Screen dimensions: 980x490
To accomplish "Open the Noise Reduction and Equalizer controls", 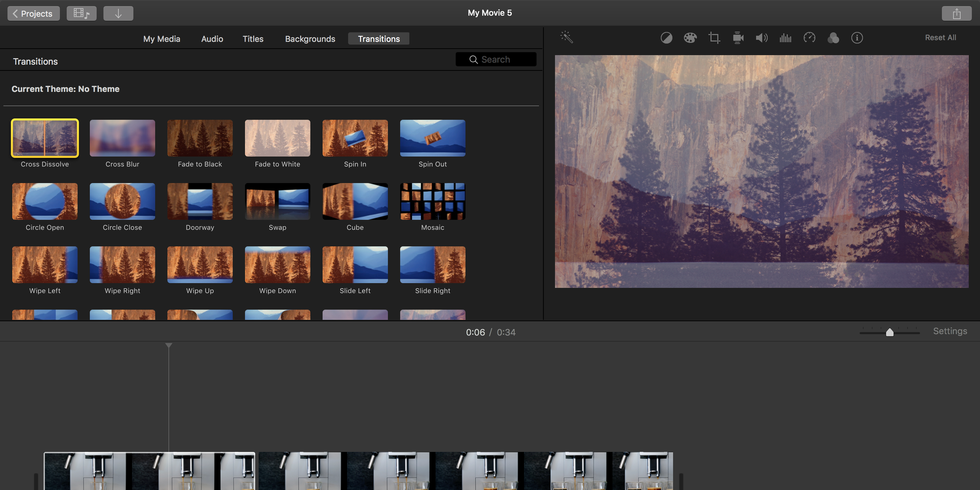I will pyautogui.click(x=785, y=38).
